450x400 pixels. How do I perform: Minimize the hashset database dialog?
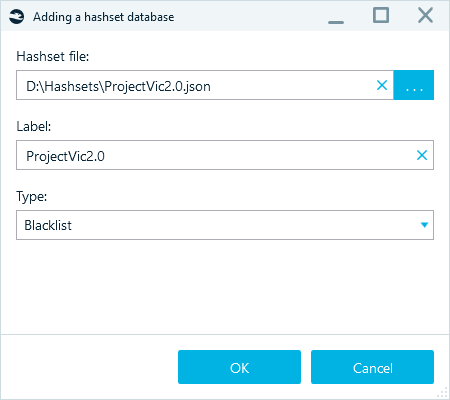[x=336, y=17]
